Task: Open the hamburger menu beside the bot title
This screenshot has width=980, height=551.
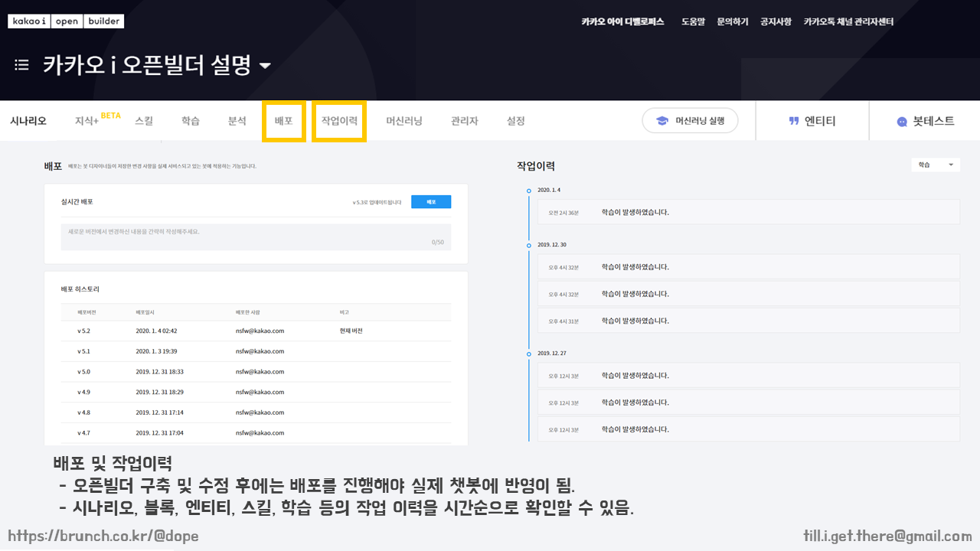Action: click(21, 65)
